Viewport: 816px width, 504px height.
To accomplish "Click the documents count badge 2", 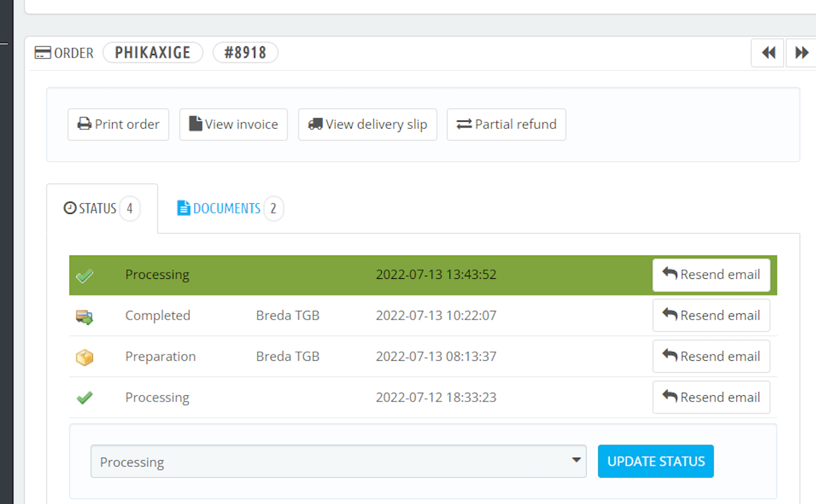I will (273, 209).
